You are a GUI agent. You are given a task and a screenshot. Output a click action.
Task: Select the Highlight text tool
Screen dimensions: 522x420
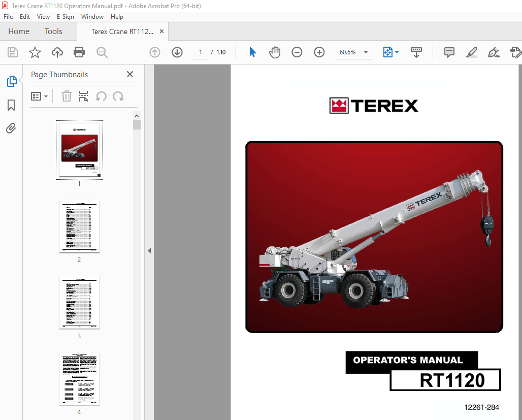[x=471, y=52]
